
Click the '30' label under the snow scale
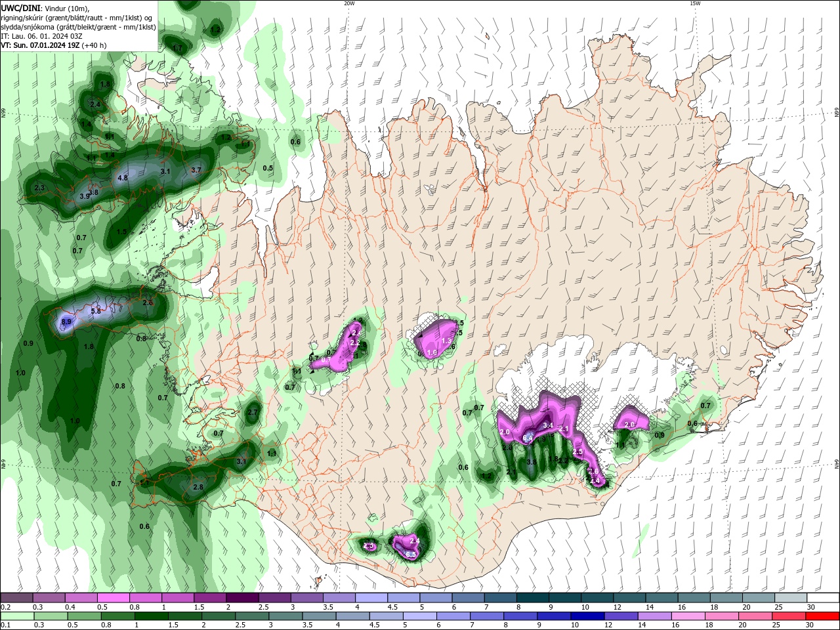click(x=811, y=607)
